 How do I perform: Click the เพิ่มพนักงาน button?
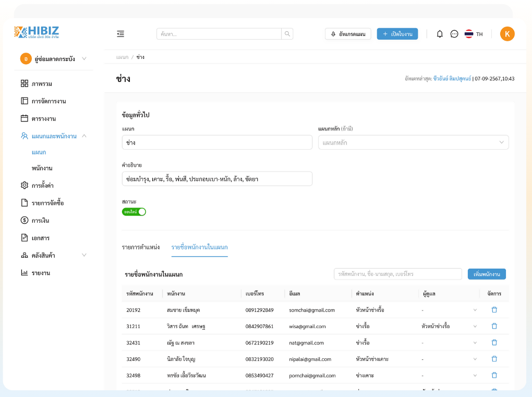pos(486,274)
